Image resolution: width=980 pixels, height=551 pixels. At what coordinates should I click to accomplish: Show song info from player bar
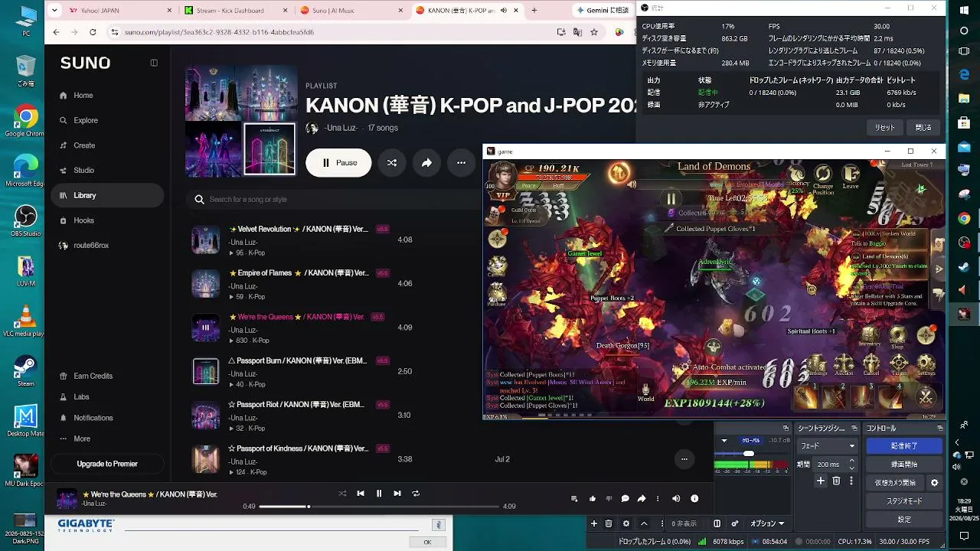tap(694, 499)
